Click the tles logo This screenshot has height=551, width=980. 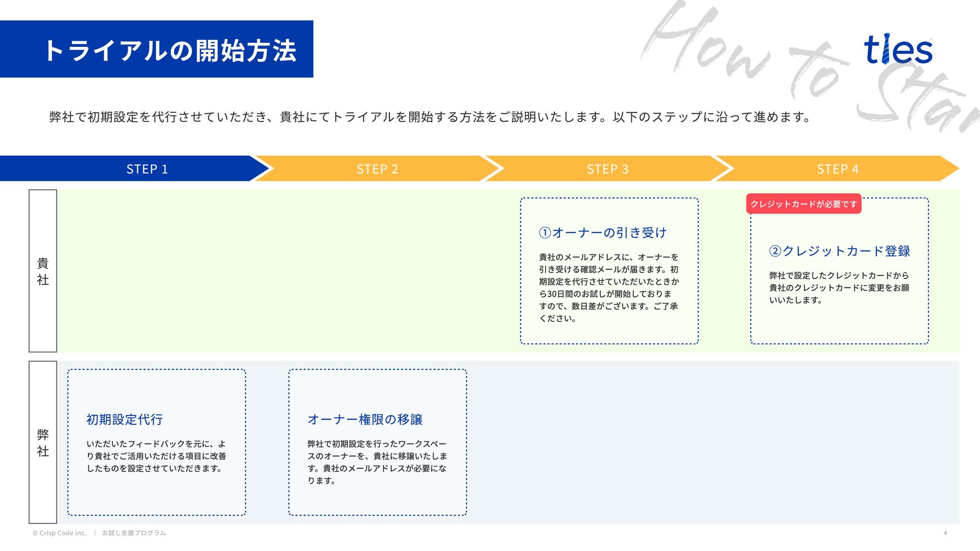point(898,49)
